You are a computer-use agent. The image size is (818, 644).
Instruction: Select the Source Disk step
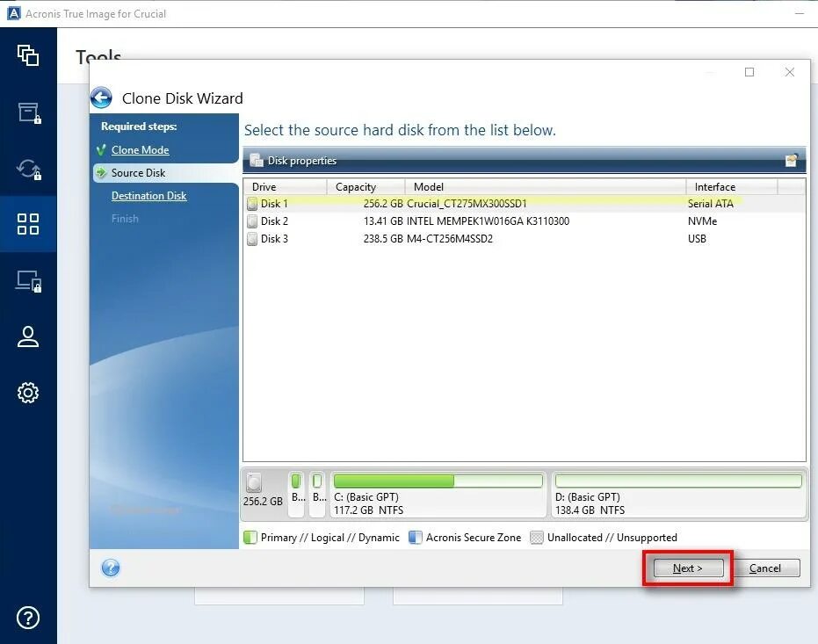[138, 173]
